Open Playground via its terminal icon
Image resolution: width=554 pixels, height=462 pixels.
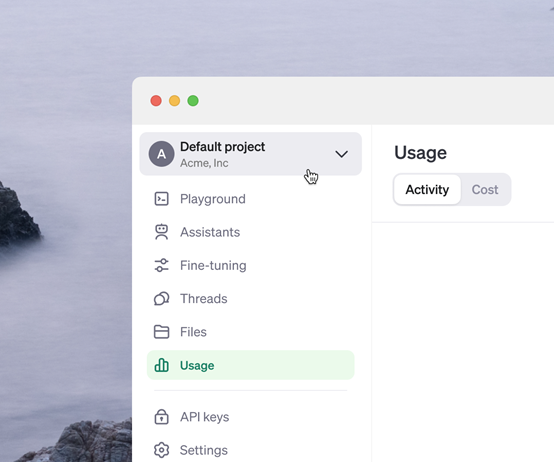click(161, 199)
